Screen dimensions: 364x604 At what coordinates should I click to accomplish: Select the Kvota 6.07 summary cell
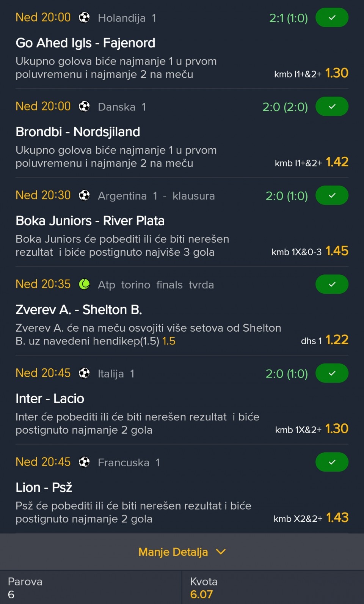[273, 587]
